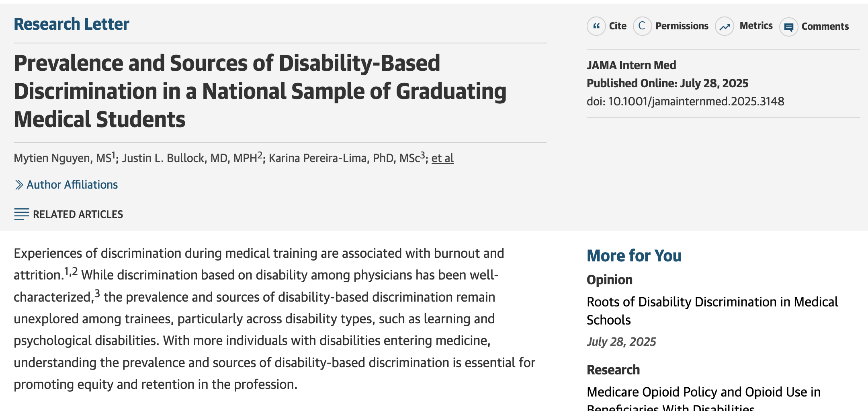The width and height of the screenshot is (868, 411).
Task: Click reference superscript 1 after attrition
Action: [x=67, y=271]
